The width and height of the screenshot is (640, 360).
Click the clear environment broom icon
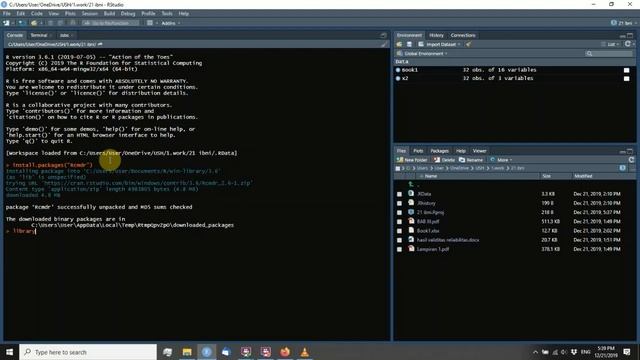point(469,44)
